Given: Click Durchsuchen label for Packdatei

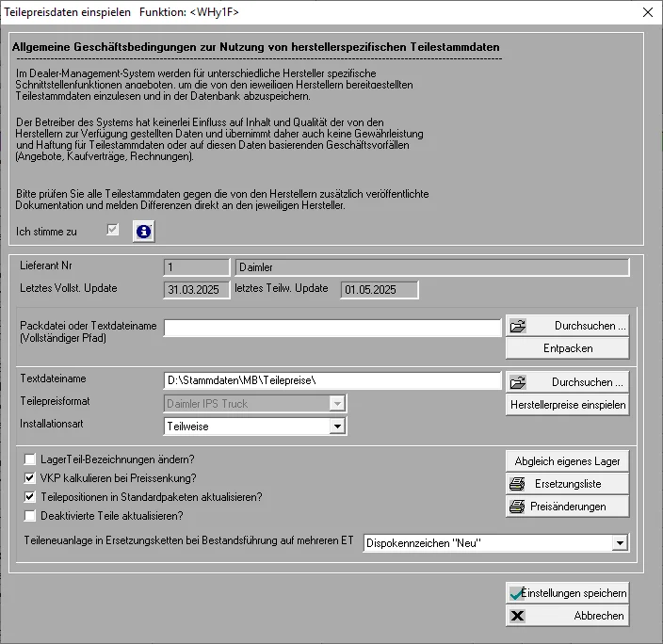Looking at the screenshot, I should click(590, 326).
